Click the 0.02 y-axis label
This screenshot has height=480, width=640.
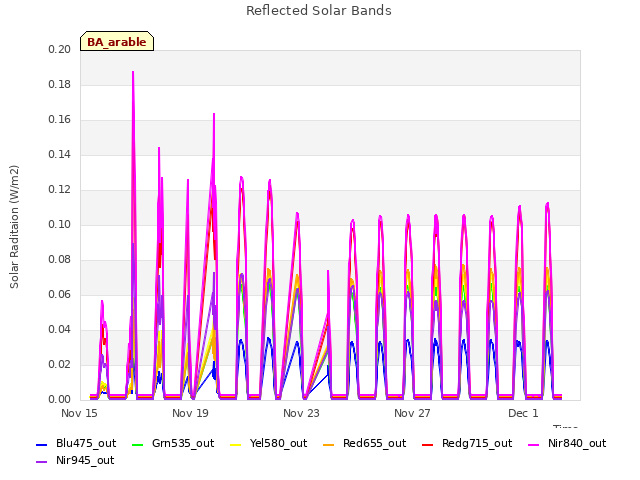coord(60,364)
